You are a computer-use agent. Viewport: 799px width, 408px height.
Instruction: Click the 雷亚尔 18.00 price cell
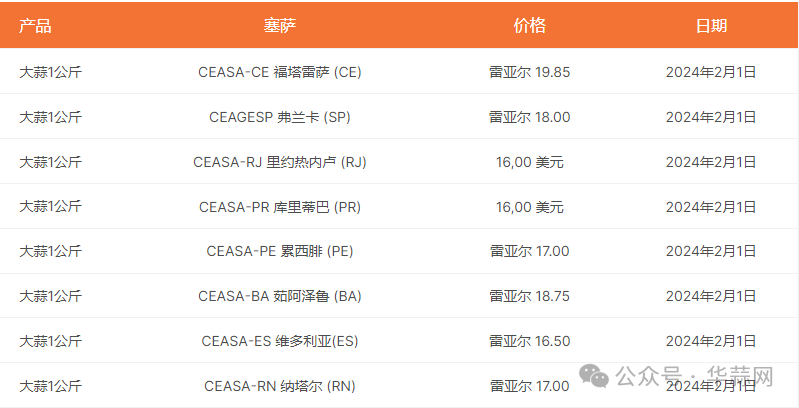click(529, 117)
